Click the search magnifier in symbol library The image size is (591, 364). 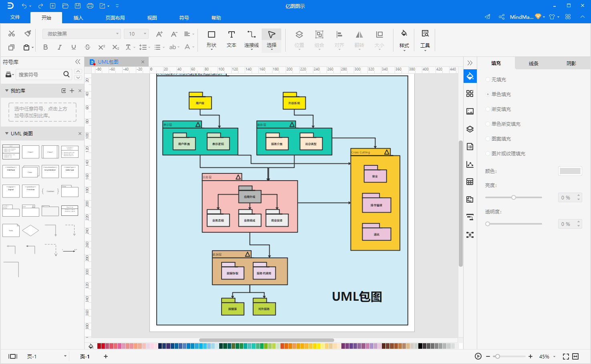pos(67,74)
